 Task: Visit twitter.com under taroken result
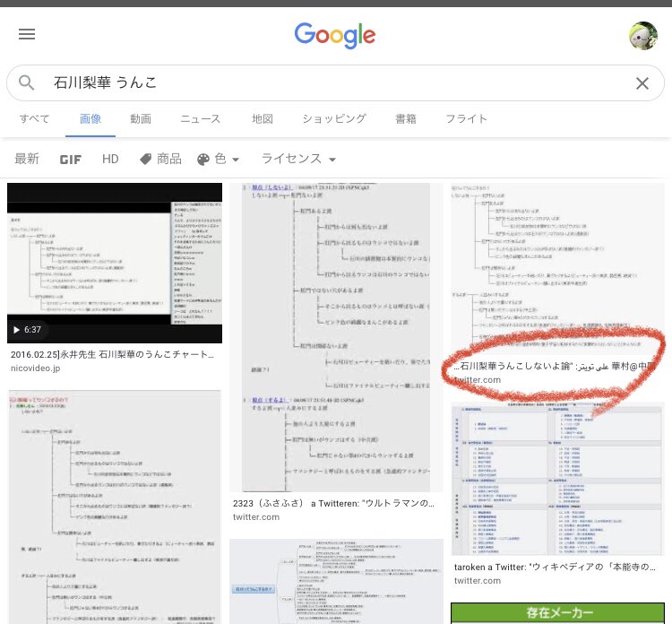(x=478, y=581)
